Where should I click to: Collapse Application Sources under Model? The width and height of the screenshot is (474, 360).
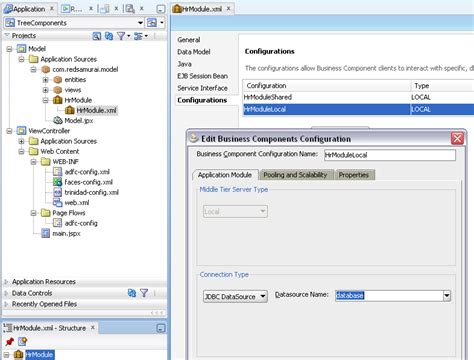pos(22,59)
